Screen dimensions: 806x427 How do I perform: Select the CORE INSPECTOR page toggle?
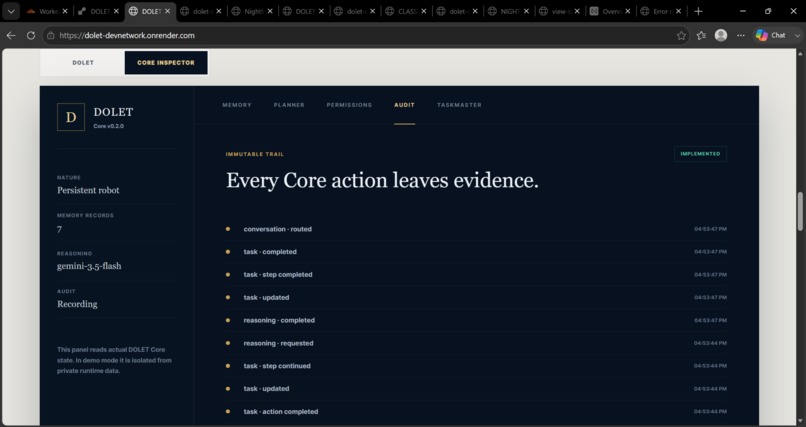pyautogui.click(x=166, y=63)
